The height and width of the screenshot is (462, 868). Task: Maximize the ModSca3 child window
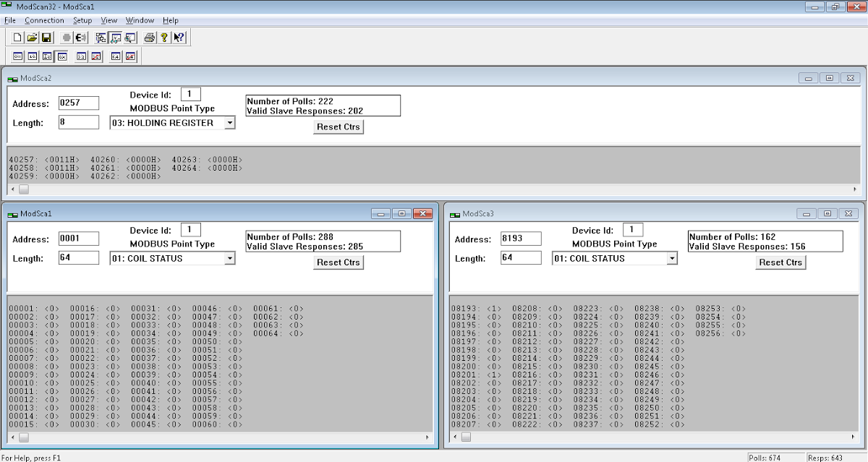828,214
